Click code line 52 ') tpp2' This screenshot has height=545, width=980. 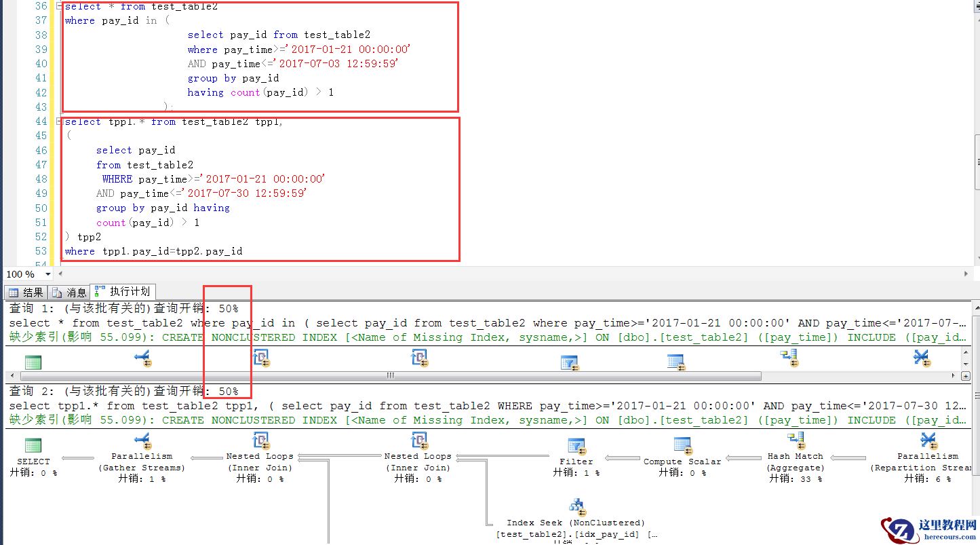coord(83,237)
